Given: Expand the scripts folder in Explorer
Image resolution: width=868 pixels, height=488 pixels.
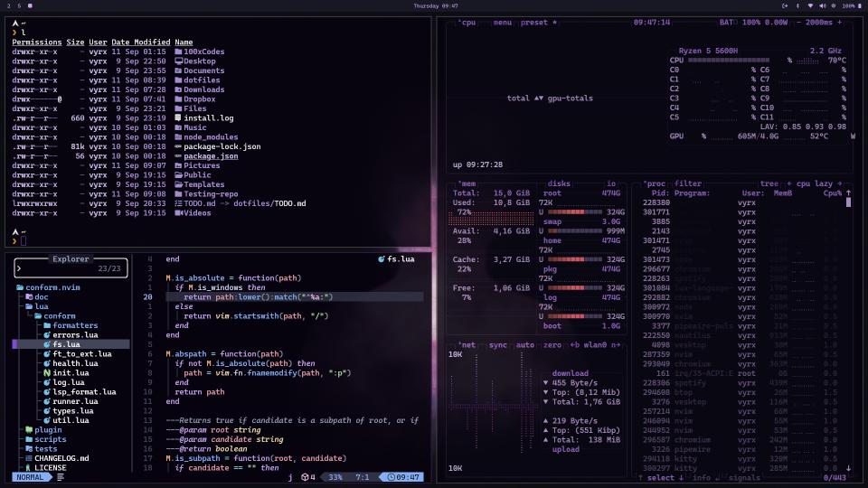Looking at the screenshot, I should point(46,439).
